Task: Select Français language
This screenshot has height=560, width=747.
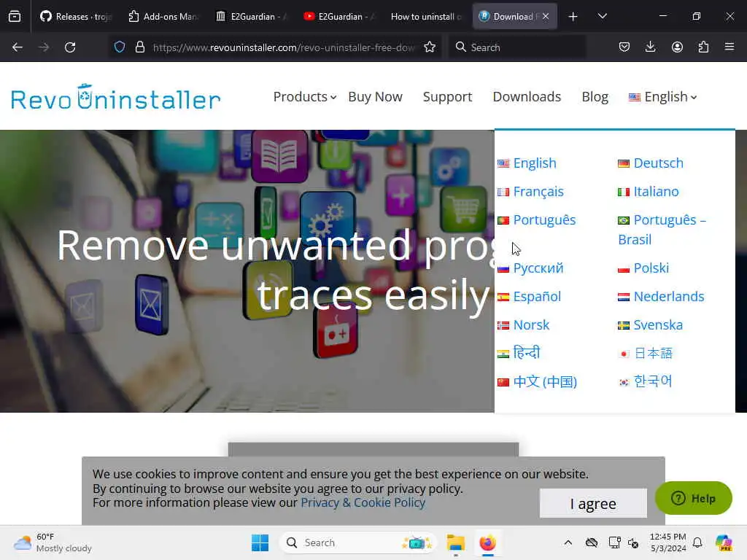Action: click(x=531, y=192)
